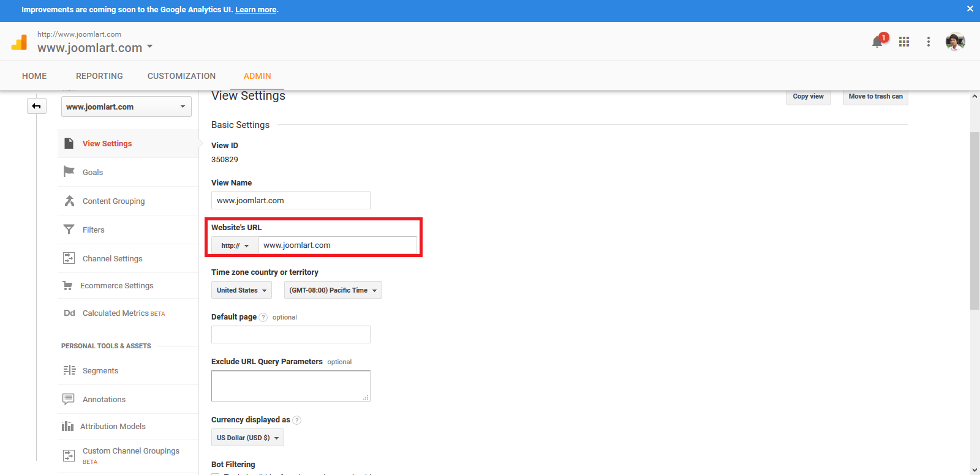The image size is (980, 475).
Task: Open Goals in sidebar
Action: [x=92, y=172]
